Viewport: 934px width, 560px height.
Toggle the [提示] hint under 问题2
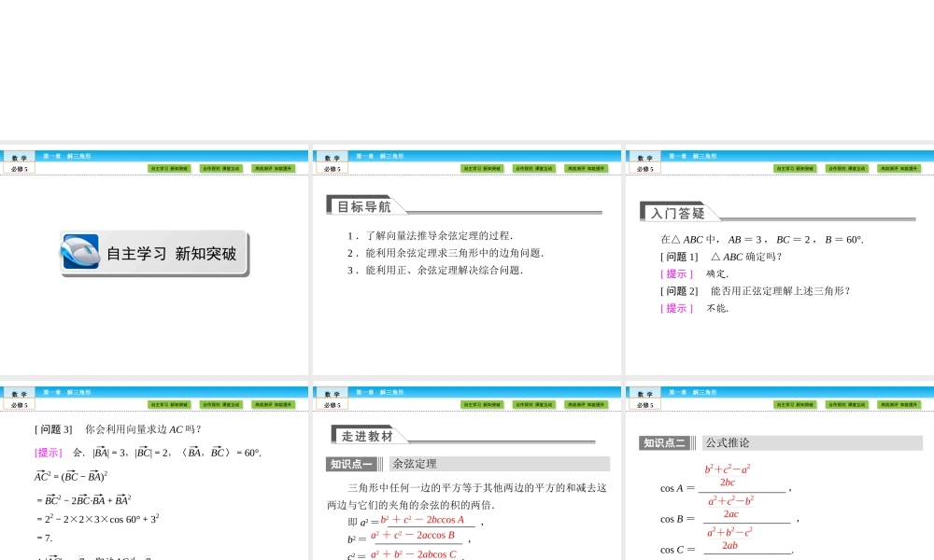click(x=676, y=308)
